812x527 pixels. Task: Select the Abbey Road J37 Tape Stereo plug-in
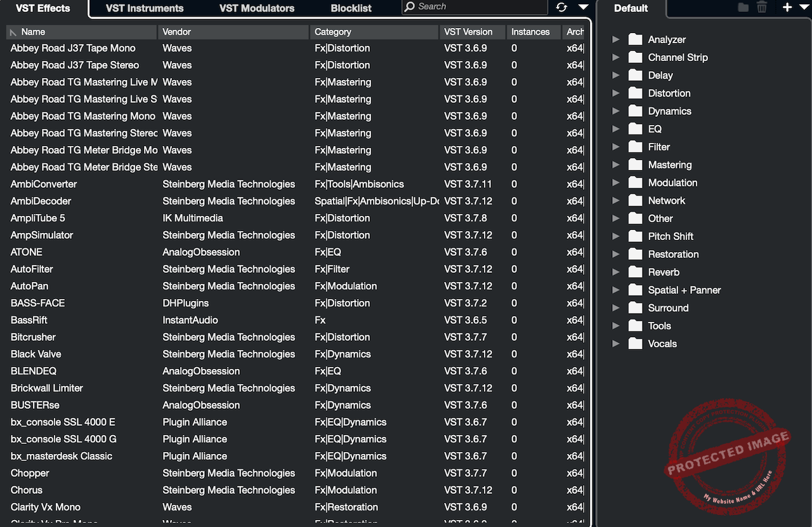[x=296, y=65]
